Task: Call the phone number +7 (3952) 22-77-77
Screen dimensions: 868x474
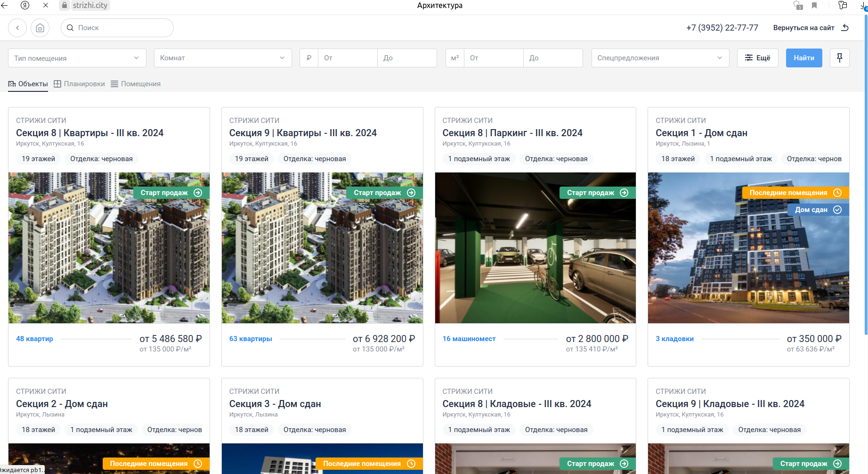Action: [722, 28]
